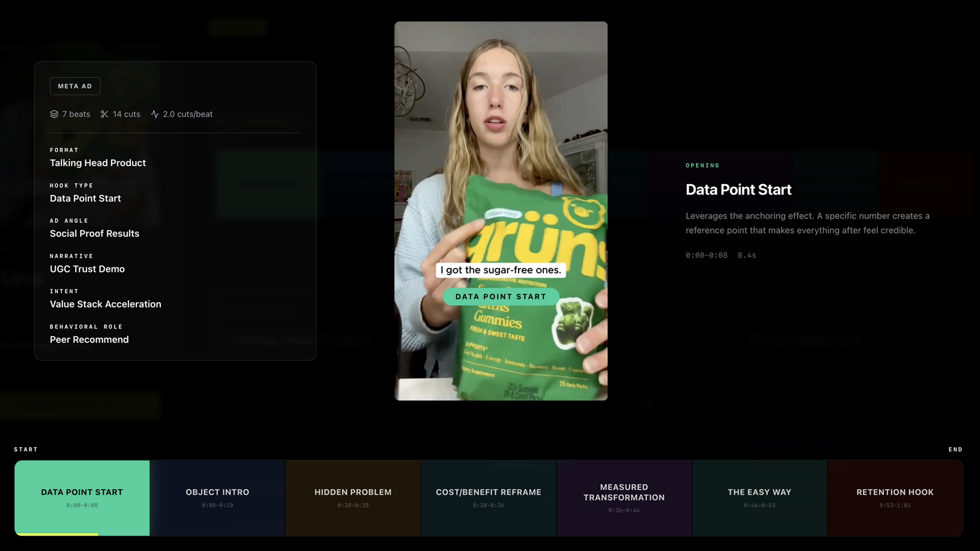980x551 pixels.
Task: Select the Cost/Benefit Reframe timeline segment
Action: pos(488,498)
